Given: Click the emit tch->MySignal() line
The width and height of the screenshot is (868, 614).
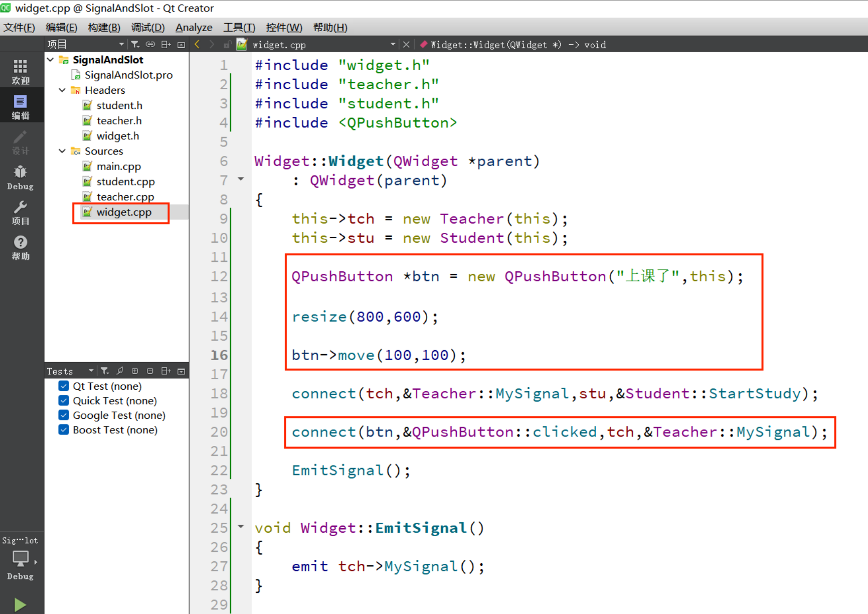Looking at the screenshot, I should click(x=388, y=566).
